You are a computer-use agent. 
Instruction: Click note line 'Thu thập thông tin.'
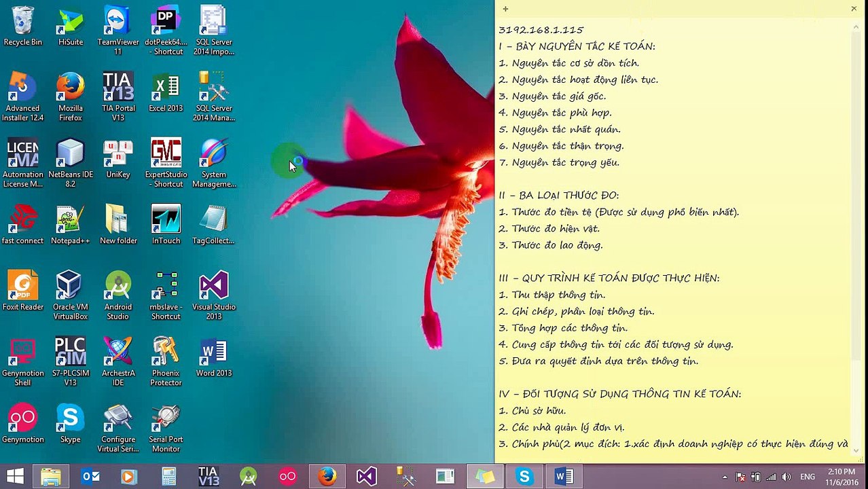(558, 295)
